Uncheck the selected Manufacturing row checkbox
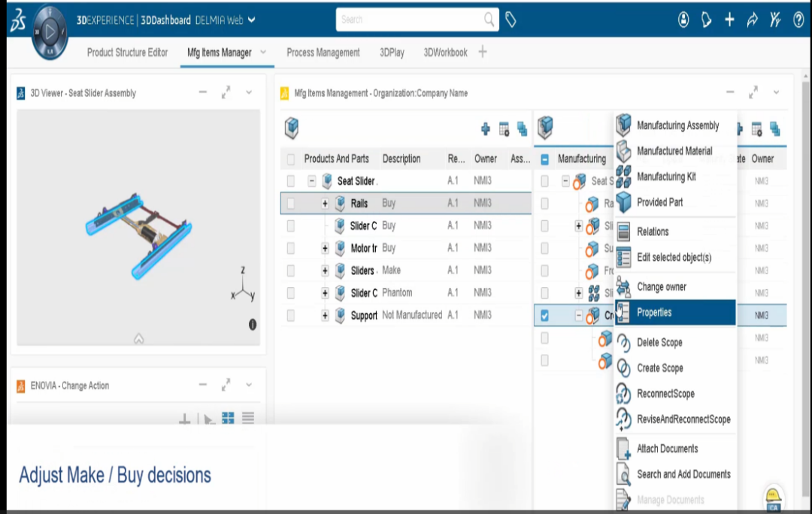 tap(545, 315)
